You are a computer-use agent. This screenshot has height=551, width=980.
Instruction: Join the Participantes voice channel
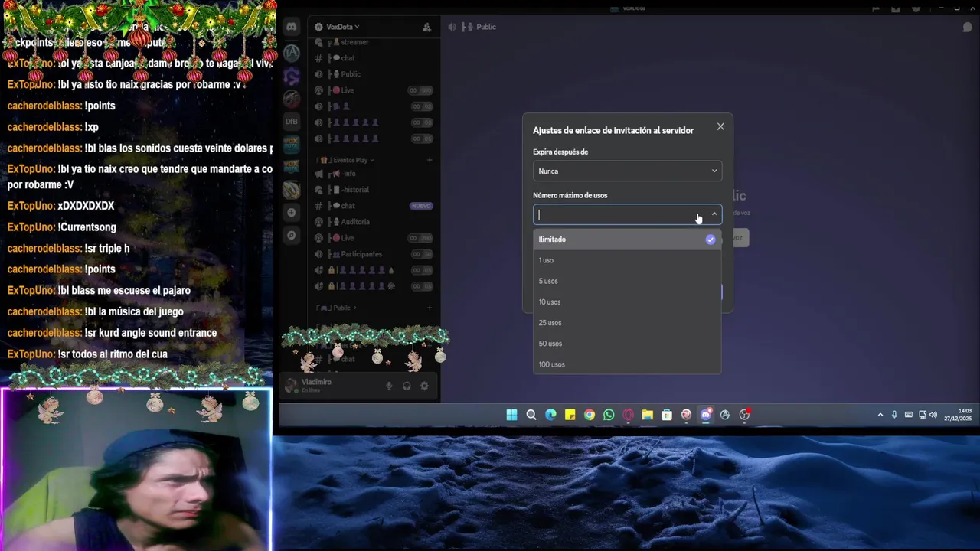[x=374, y=254]
